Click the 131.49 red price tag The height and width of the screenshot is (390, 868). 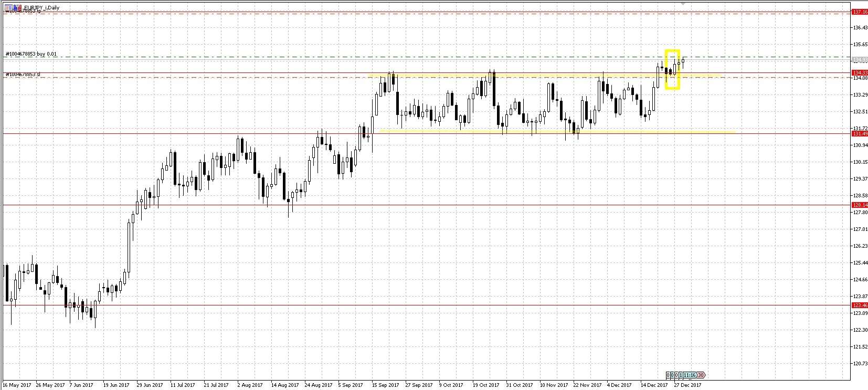click(x=860, y=134)
